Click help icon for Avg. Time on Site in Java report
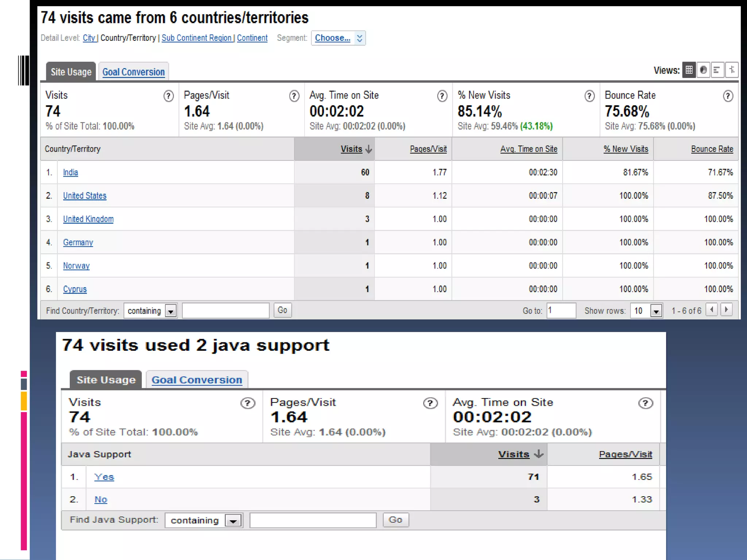This screenshot has height=560, width=747. click(x=645, y=403)
